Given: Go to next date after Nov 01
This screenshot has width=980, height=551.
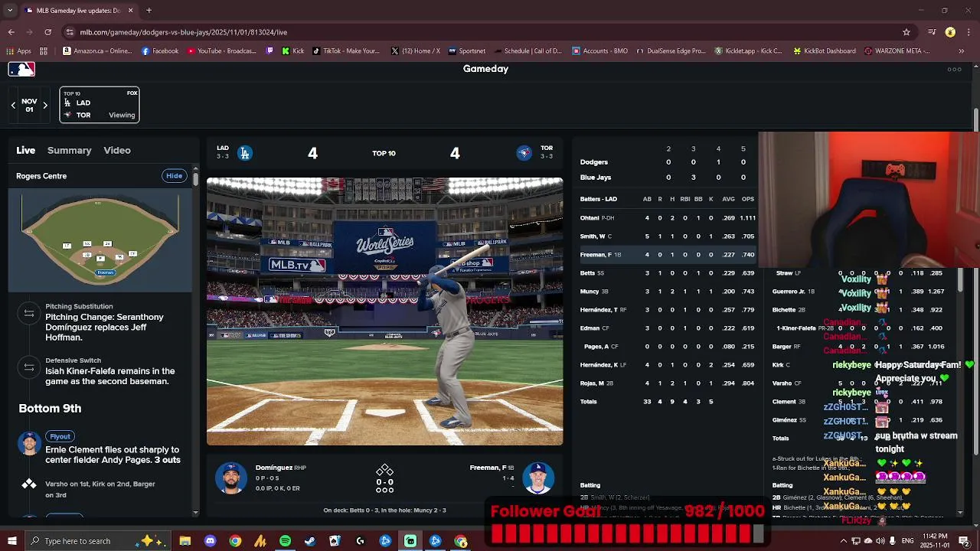Looking at the screenshot, I should [45, 105].
